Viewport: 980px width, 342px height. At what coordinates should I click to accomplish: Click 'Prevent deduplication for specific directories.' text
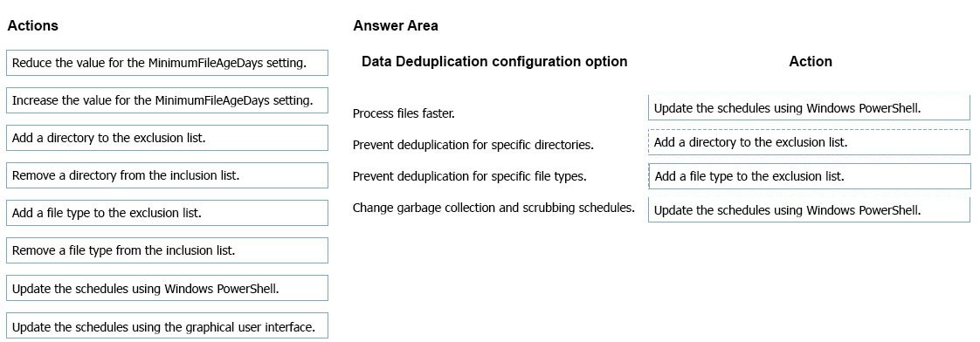473,145
